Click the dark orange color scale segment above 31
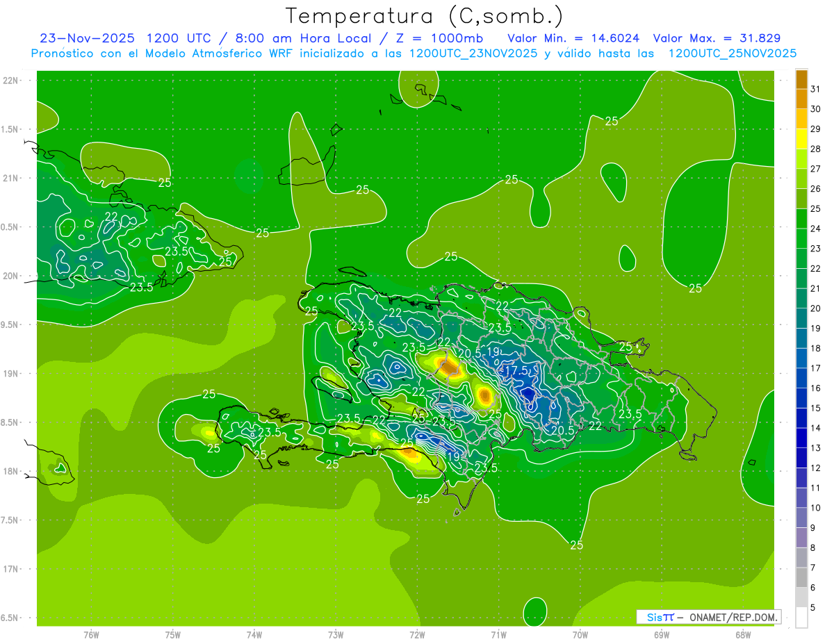The image size is (834, 644). 801,79
